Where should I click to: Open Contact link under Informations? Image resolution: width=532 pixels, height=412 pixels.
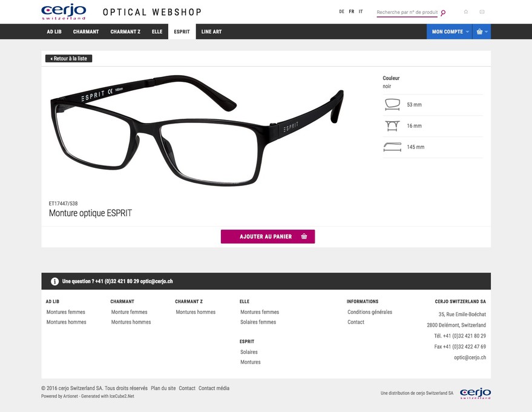point(355,322)
